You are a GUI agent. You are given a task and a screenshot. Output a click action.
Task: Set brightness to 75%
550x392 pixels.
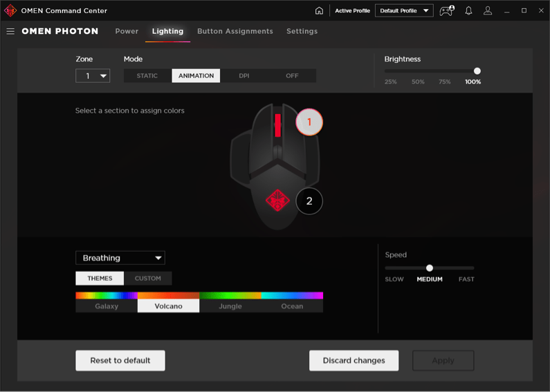pos(444,82)
